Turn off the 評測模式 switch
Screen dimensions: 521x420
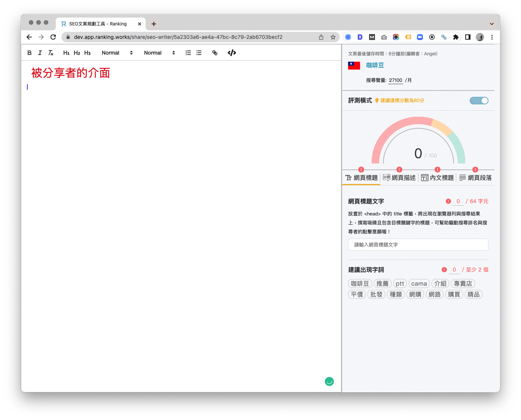click(x=479, y=101)
